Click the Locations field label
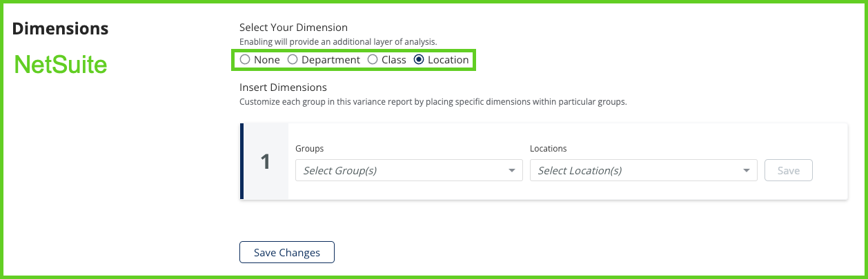Viewport: 868px width, 279px height. 548,148
